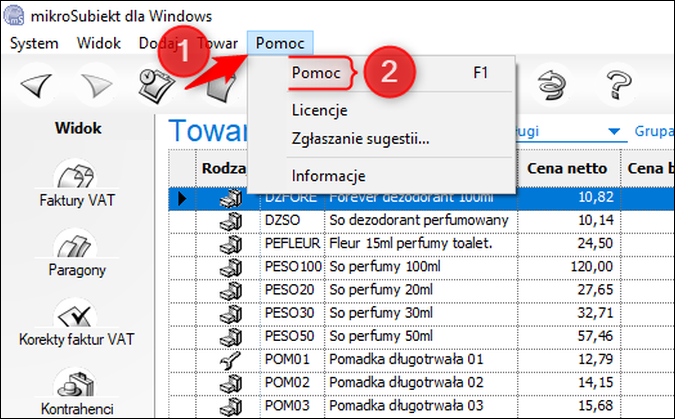Select Zgłaszanie sugestii... menu entry
Viewport: 675px width, 419px height.
(x=360, y=139)
